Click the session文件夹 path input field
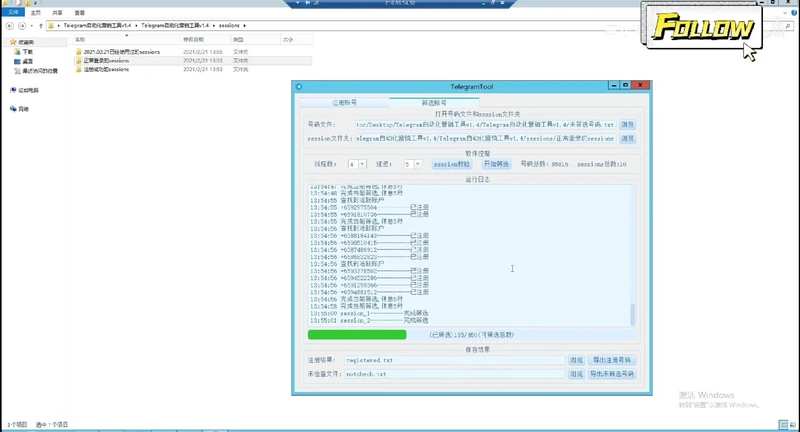Screen dimensions: 800x432 coord(485,138)
